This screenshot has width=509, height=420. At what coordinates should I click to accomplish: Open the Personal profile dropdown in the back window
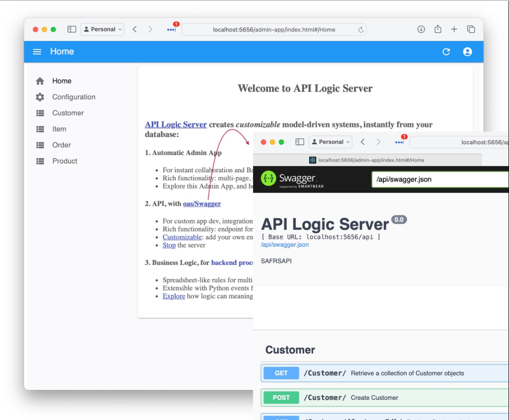(102, 30)
